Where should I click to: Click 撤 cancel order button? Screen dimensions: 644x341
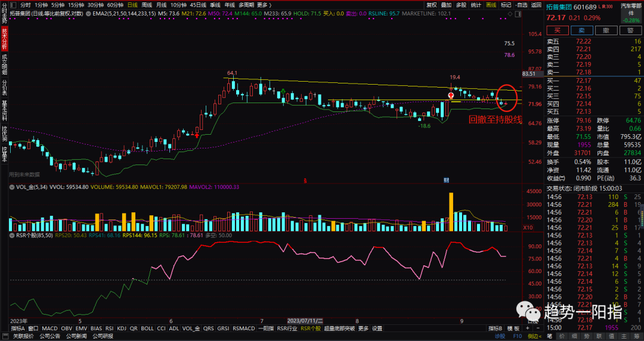[606, 30]
